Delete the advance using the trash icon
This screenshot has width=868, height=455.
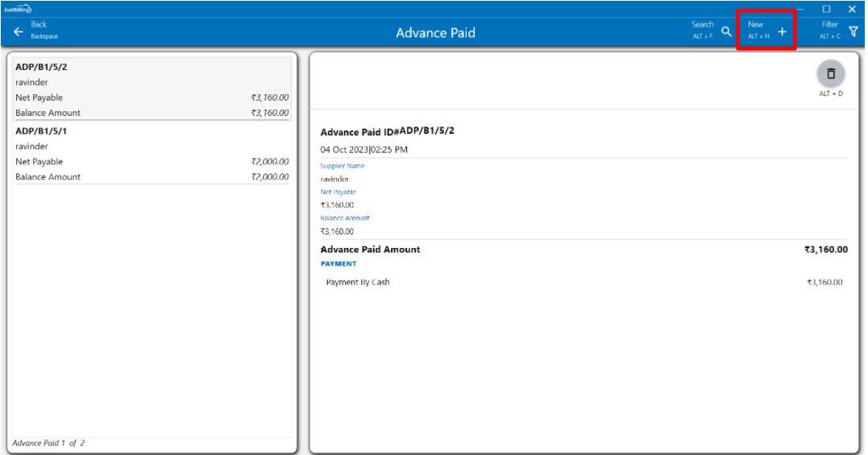point(831,74)
